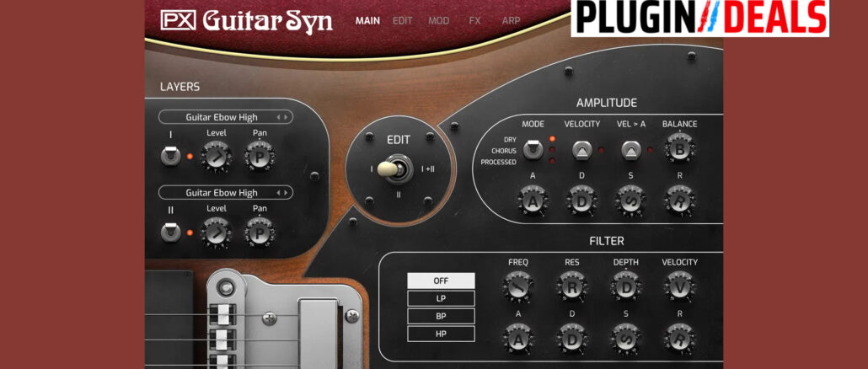Open Layer I sample dropdown Guitar Ebow High
868x369 pixels.
pos(225,117)
